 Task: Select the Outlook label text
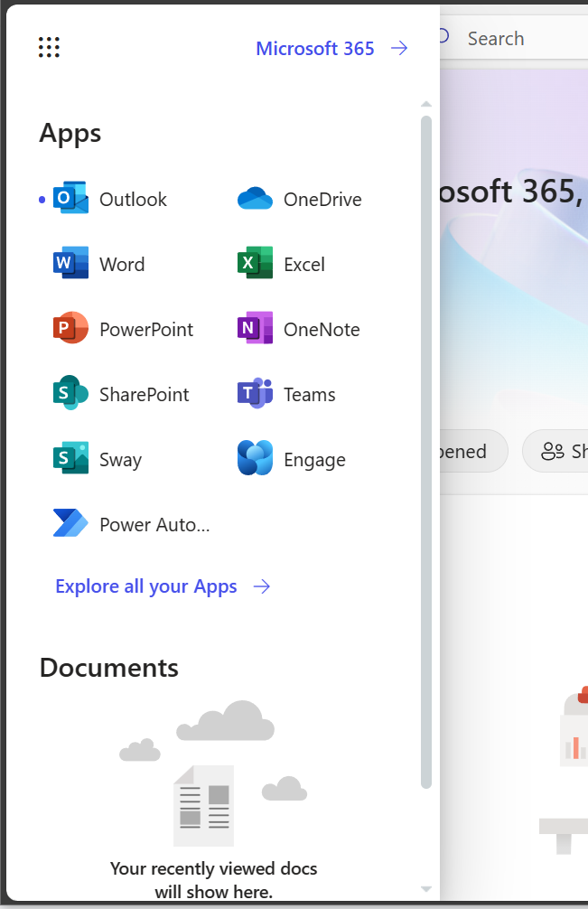point(134,200)
